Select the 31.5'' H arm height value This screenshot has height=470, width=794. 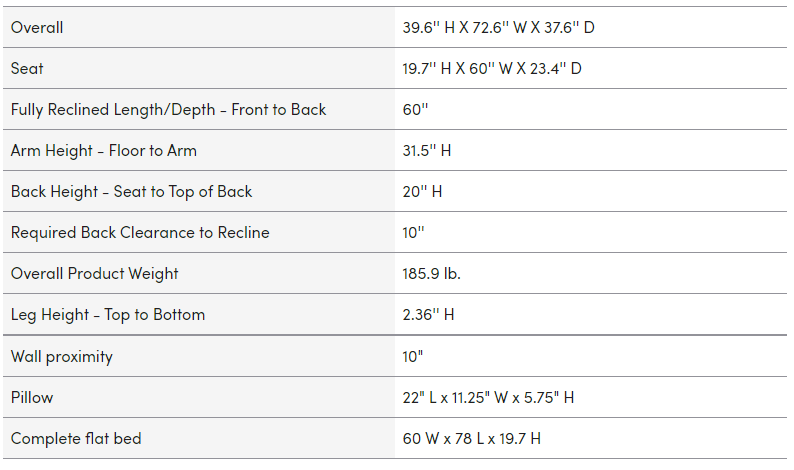pyautogui.click(x=427, y=151)
